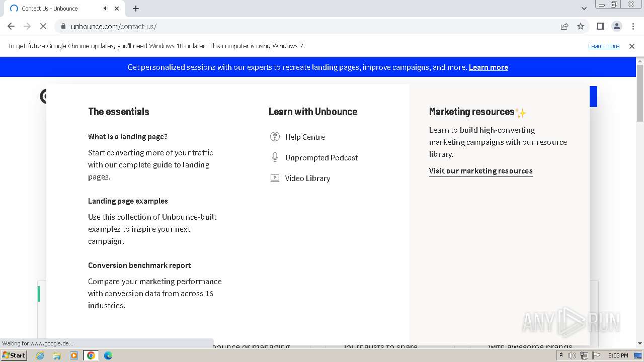Open the Unprompted Podcast link

coord(321,157)
